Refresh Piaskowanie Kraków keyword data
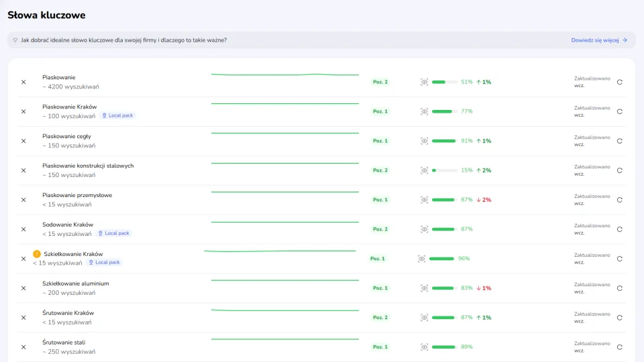The width and height of the screenshot is (644, 362). tap(620, 112)
